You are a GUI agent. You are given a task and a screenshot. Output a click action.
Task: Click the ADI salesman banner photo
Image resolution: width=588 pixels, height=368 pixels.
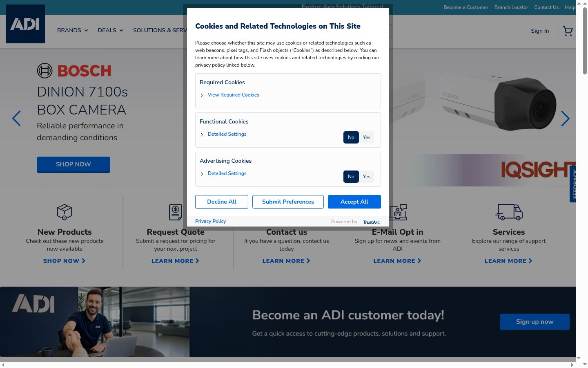click(x=95, y=322)
